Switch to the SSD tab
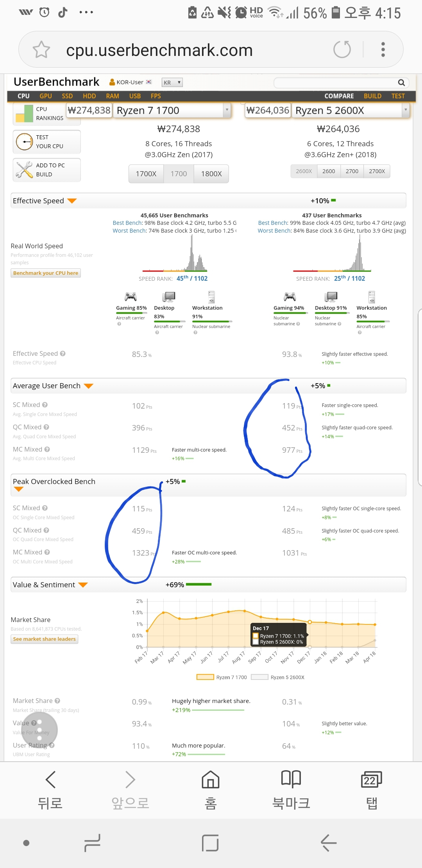 (x=67, y=96)
